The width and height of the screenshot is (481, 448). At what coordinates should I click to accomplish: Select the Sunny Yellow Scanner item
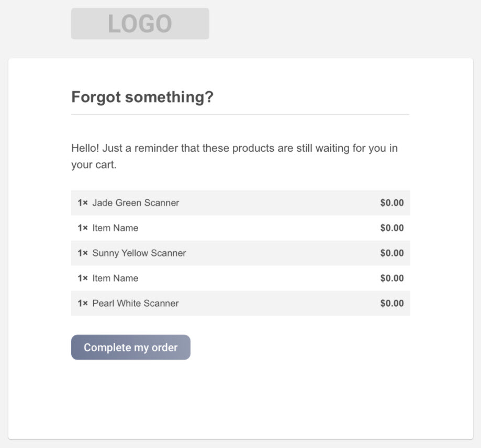[241, 253]
